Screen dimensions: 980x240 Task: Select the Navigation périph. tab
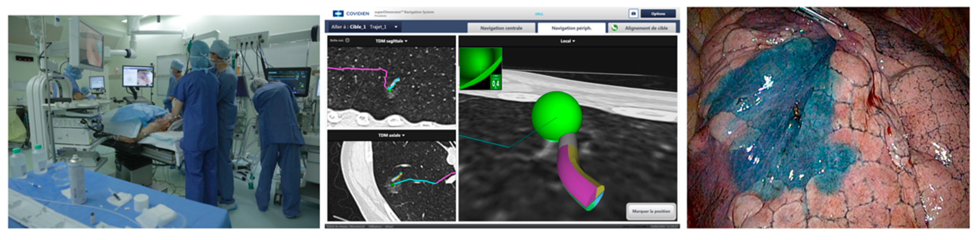pyautogui.click(x=571, y=28)
